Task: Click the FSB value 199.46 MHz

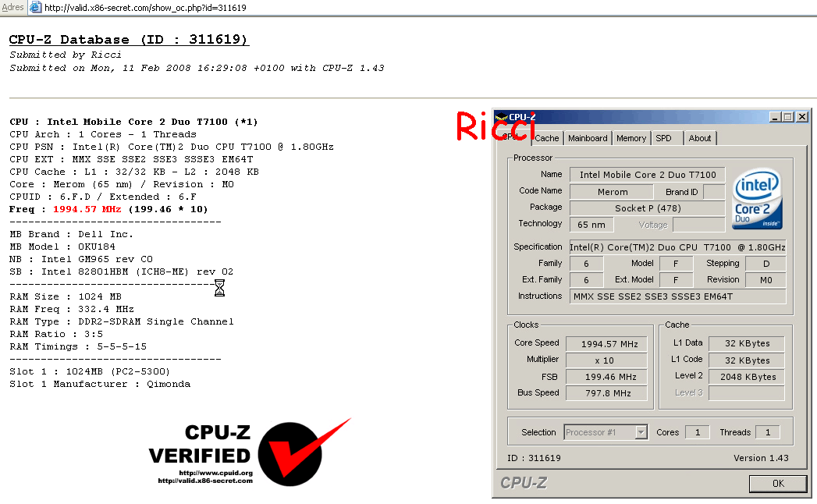Action: [606, 377]
